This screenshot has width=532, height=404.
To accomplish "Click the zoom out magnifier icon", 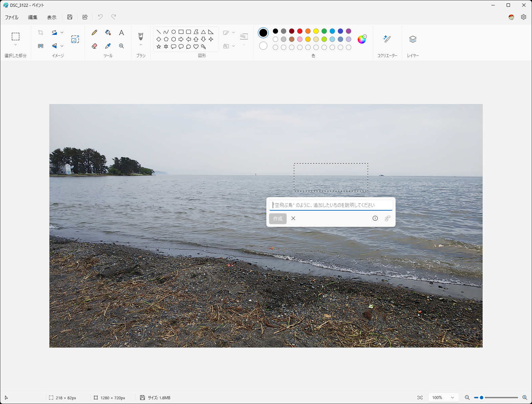I will pos(467,398).
